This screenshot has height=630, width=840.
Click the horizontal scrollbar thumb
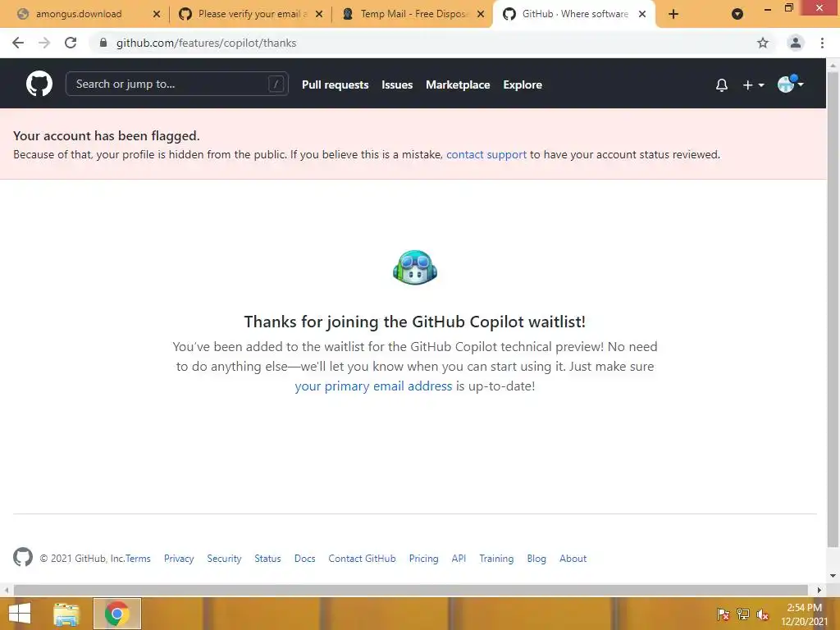click(411, 590)
